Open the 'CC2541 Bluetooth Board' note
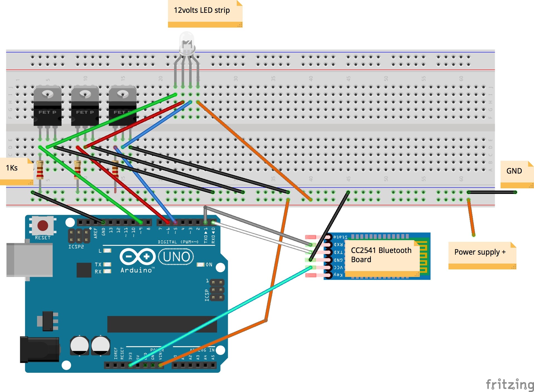The image size is (534, 392). click(382, 258)
